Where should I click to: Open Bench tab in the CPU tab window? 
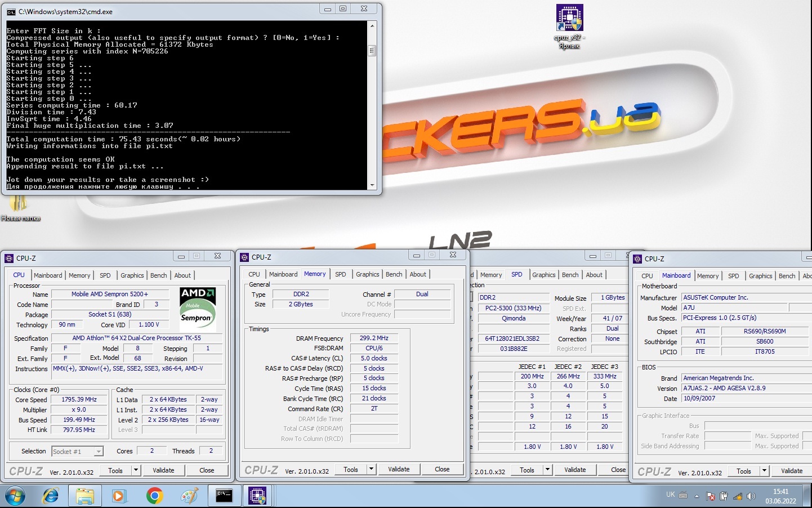click(x=159, y=275)
